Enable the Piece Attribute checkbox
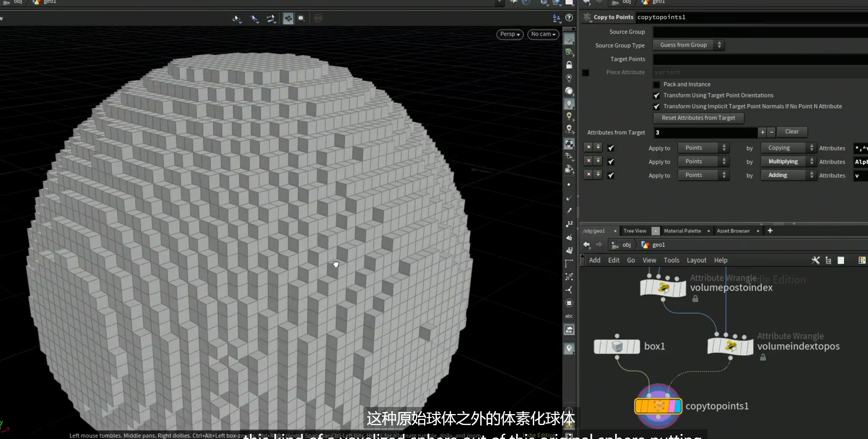The width and height of the screenshot is (868, 439). (586, 72)
